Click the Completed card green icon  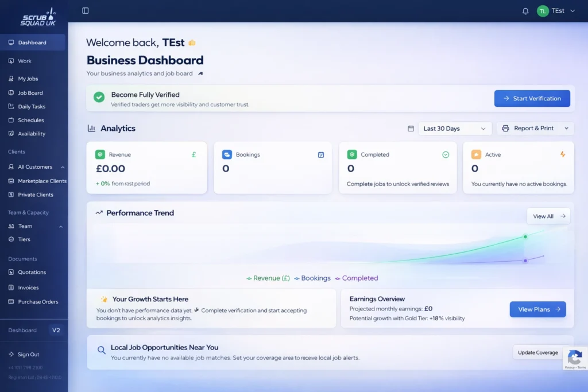pos(352,154)
